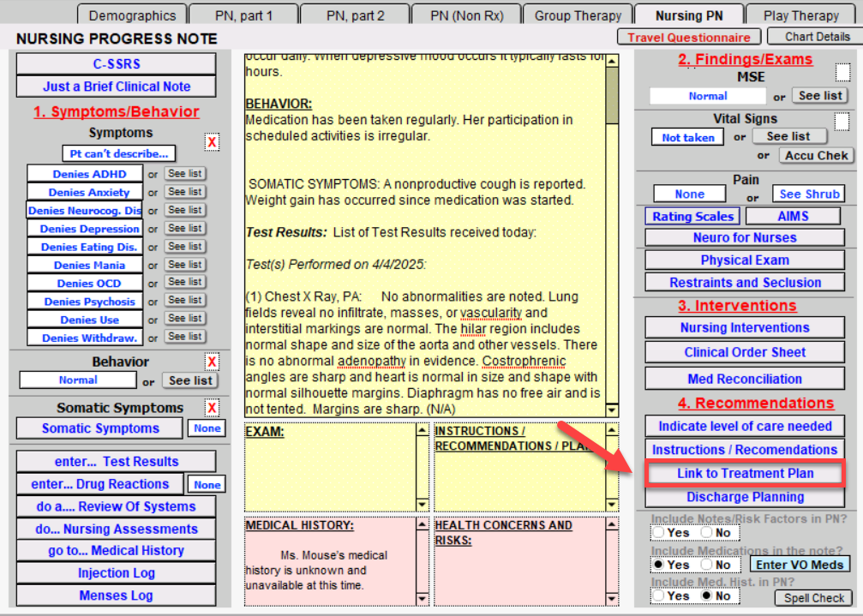The image size is (863, 616).
Task: Open the Demographics tab
Action: coord(132,15)
